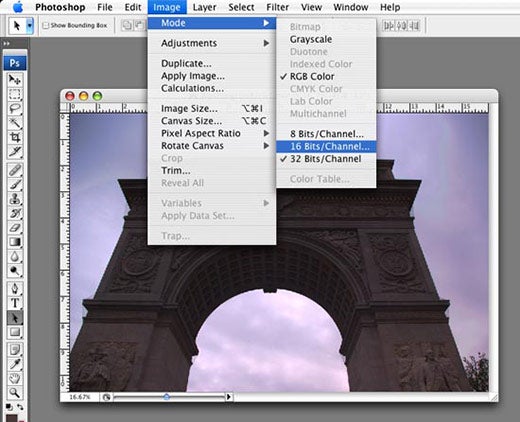520x422 pixels.
Task: Select the Clone Stamp tool
Action: coord(15,199)
